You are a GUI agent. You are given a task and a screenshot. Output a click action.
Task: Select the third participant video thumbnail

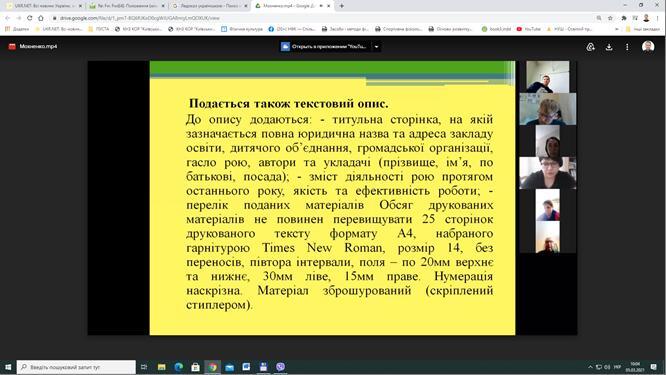[x=547, y=141]
